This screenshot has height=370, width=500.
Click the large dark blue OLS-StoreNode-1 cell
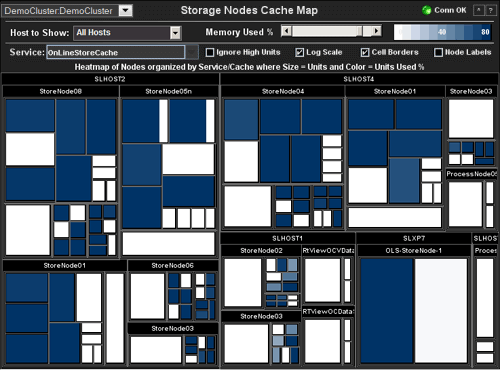(x=387, y=310)
